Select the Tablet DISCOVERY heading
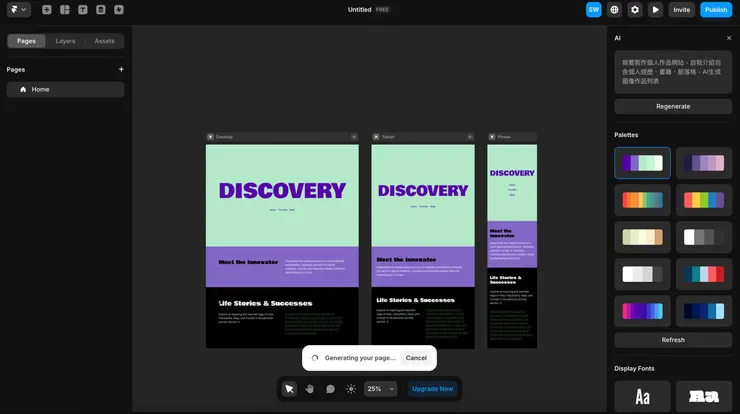Screen dimensions: 740x414 coord(423,191)
